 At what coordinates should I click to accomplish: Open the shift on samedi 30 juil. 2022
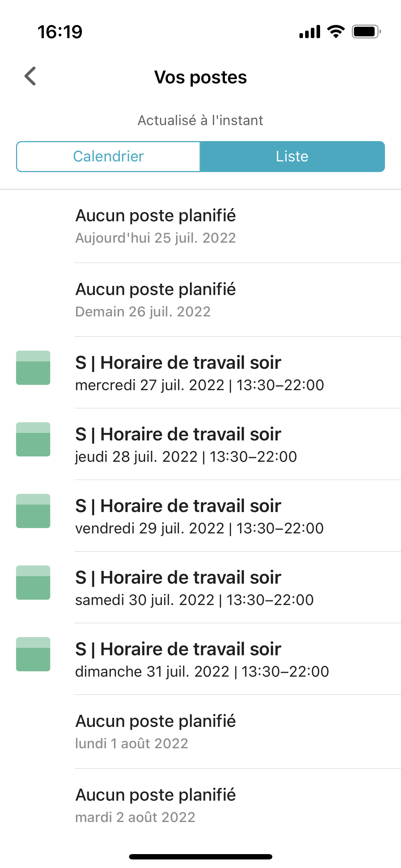click(200, 588)
